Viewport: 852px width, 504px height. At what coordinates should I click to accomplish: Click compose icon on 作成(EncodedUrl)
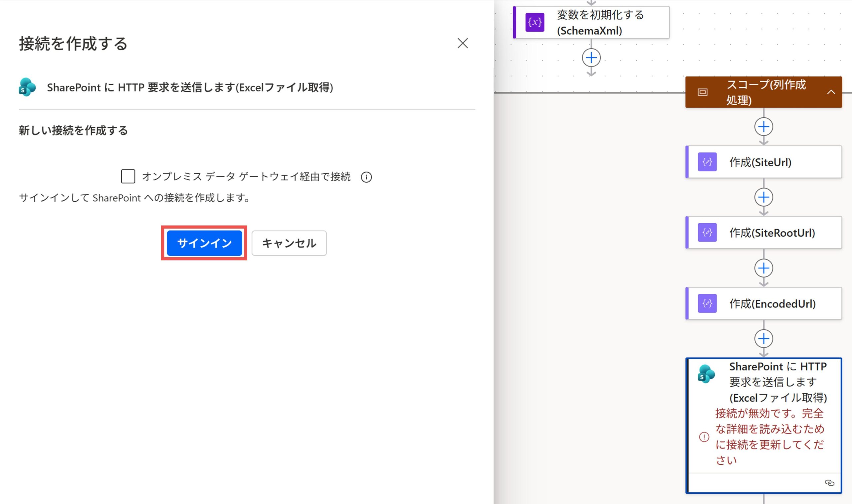pos(707,303)
